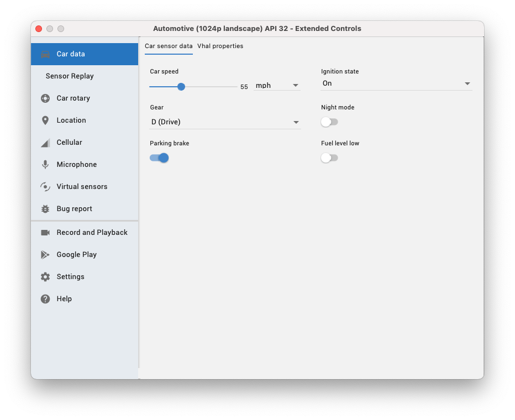Enable the Night mode toggle

tap(329, 122)
